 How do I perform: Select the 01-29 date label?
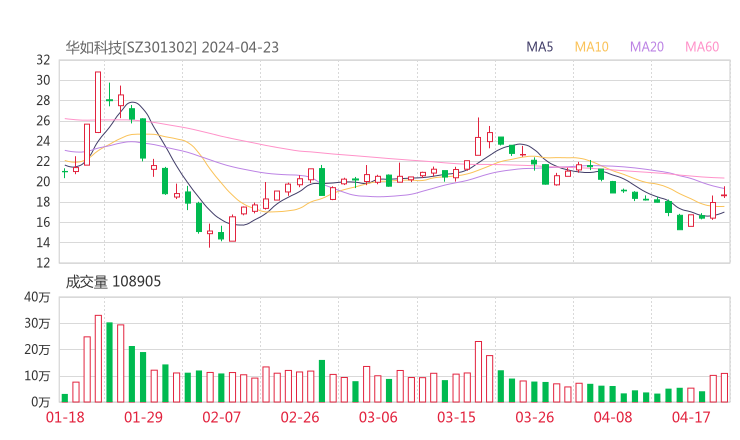click(x=143, y=417)
